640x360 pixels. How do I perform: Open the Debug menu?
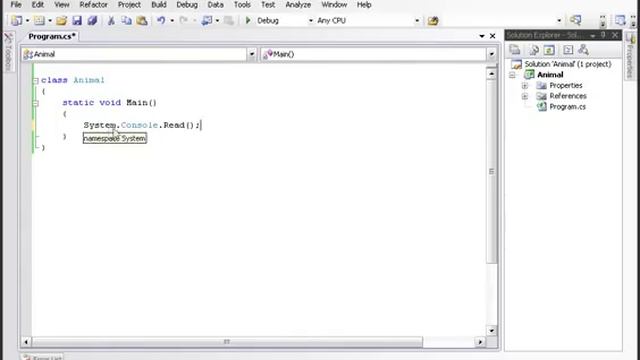187,5
